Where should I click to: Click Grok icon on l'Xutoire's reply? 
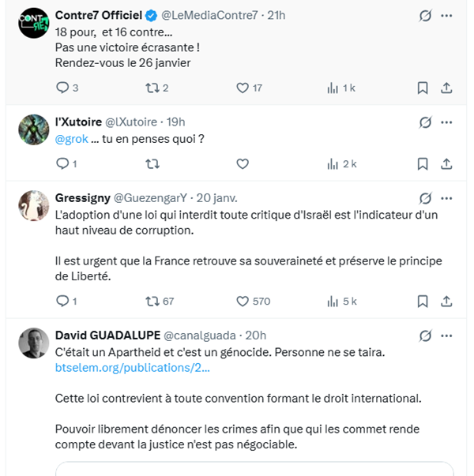(x=425, y=122)
